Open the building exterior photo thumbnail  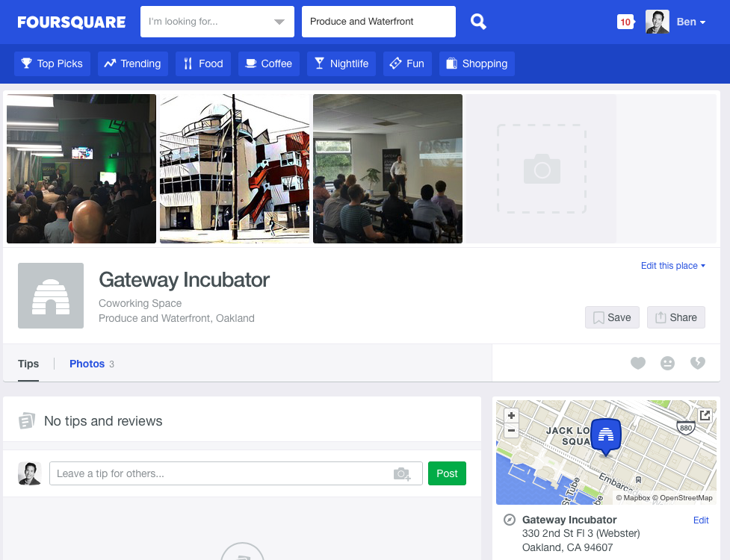pyautogui.click(x=235, y=169)
